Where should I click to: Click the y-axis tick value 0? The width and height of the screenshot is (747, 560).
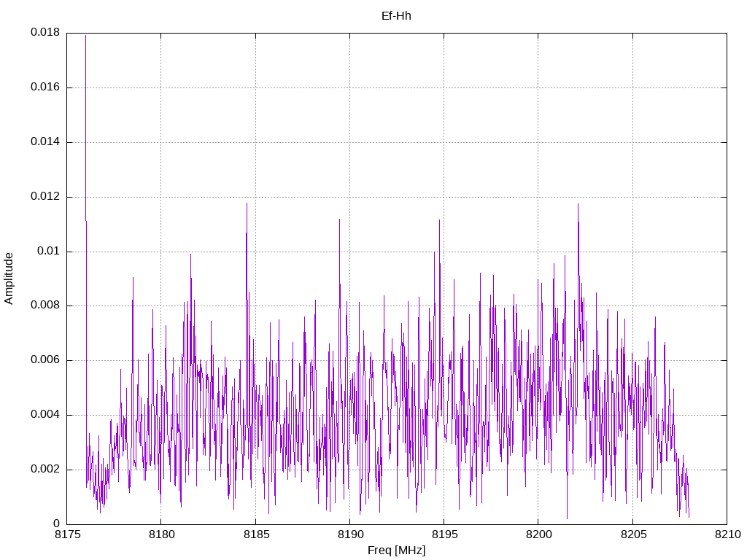(57, 524)
